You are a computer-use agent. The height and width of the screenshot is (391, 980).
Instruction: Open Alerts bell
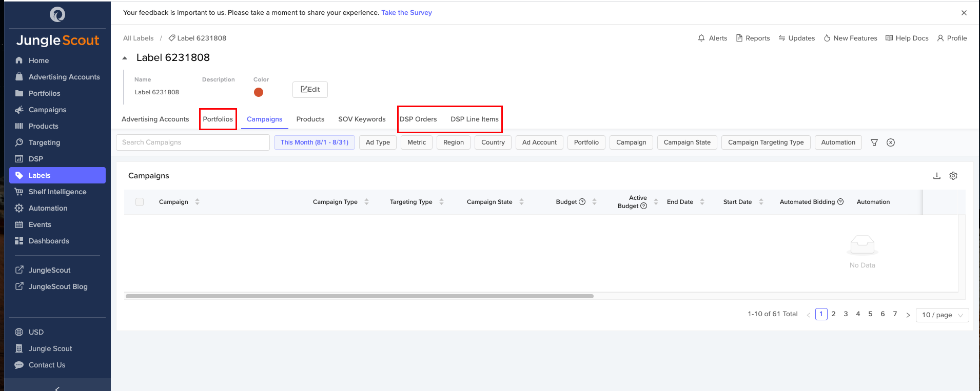click(712, 38)
